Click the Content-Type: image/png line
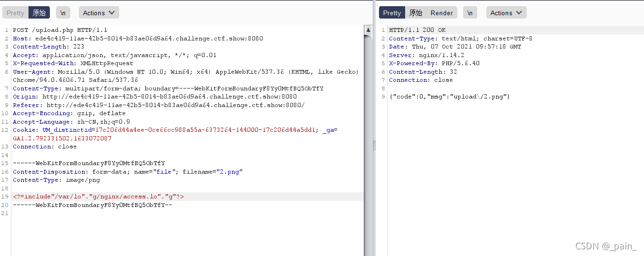The image size is (644, 256). tap(56, 180)
